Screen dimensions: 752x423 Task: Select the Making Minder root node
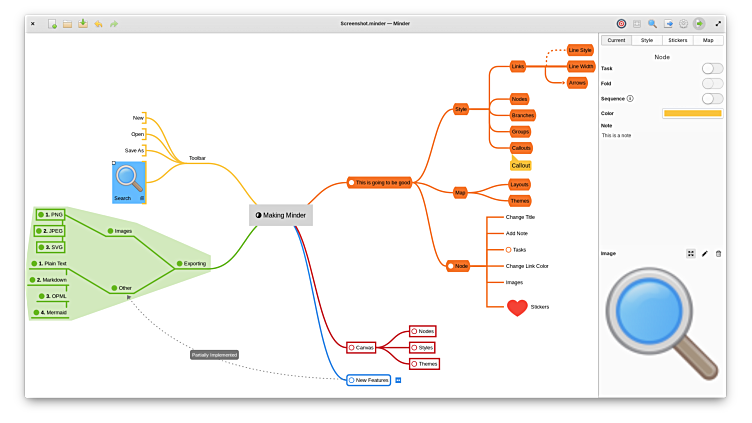(x=281, y=215)
